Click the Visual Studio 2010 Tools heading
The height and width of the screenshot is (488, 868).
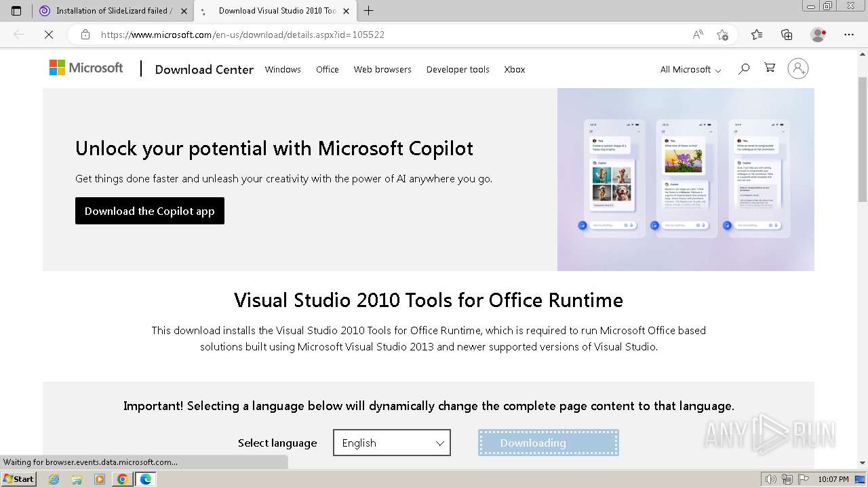click(x=429, y=300)
